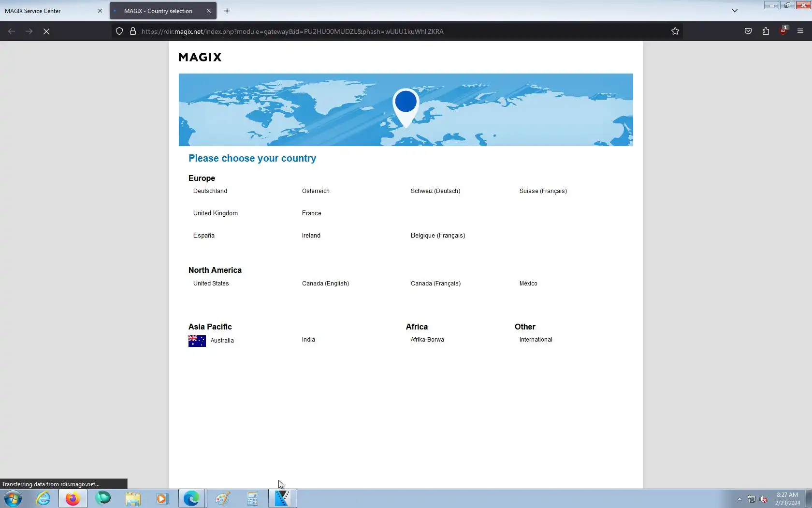This screenshot has height=508, width=812.
Task: Choose México as country
Action: click(528, 284)
